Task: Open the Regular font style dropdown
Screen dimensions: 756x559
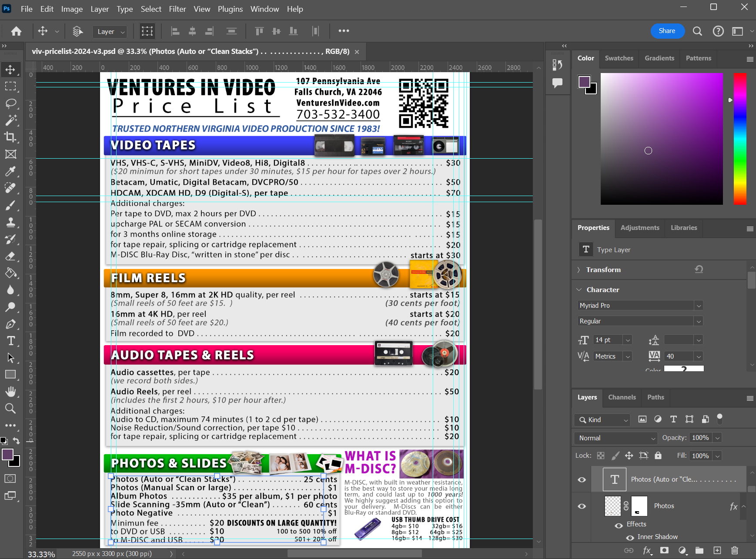Action: [699, 321]
